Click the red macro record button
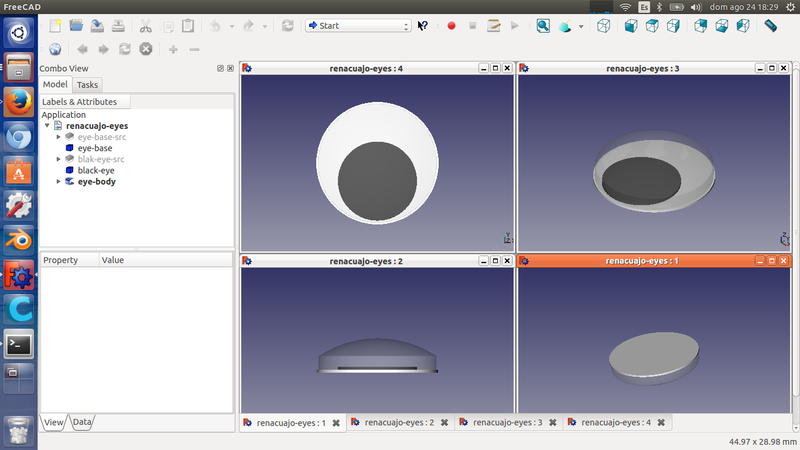The height and width of the screenshot is (450, 800). point(451,26)
